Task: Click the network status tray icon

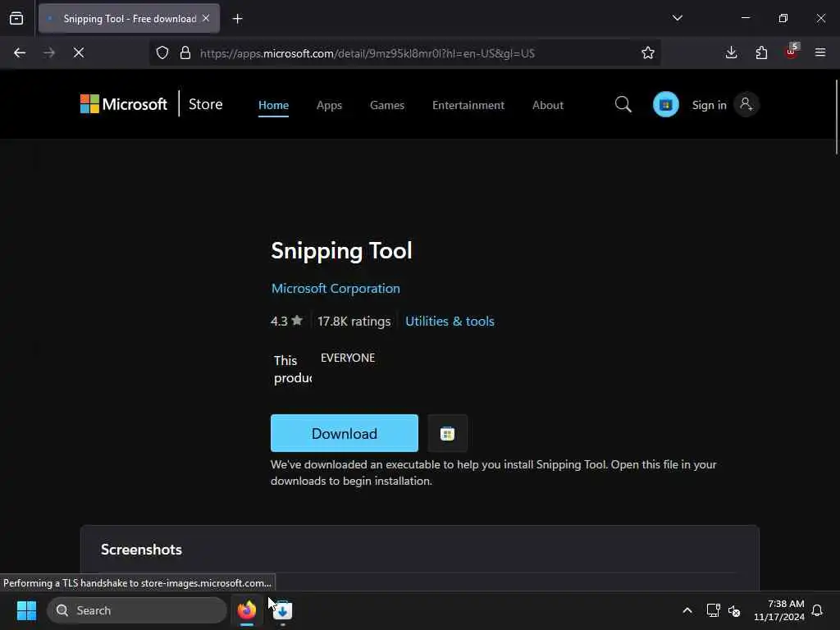Action: coord(713,610)
